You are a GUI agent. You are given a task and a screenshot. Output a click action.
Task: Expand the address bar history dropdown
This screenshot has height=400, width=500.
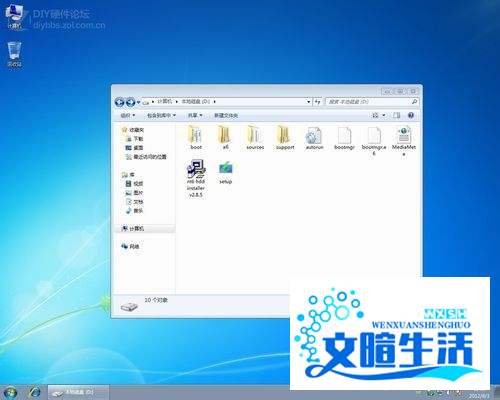(x=309, y=102)
